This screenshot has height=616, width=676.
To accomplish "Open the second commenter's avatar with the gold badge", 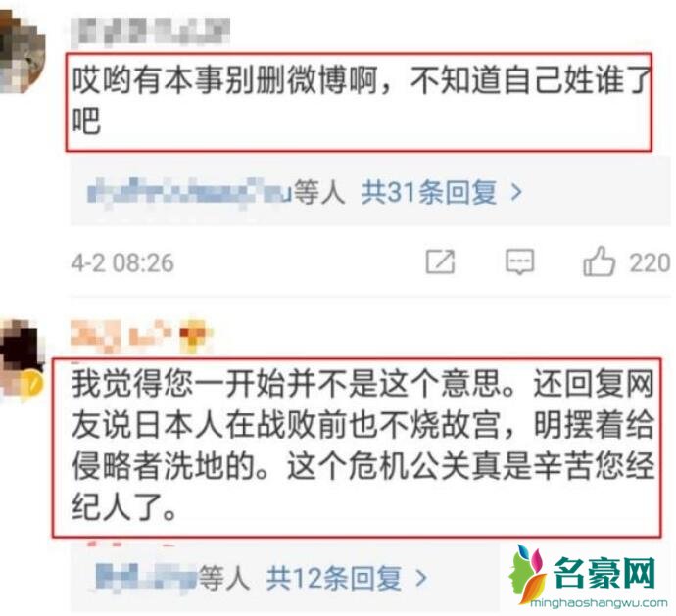I will pyautogui.click(x=22, y=358).
